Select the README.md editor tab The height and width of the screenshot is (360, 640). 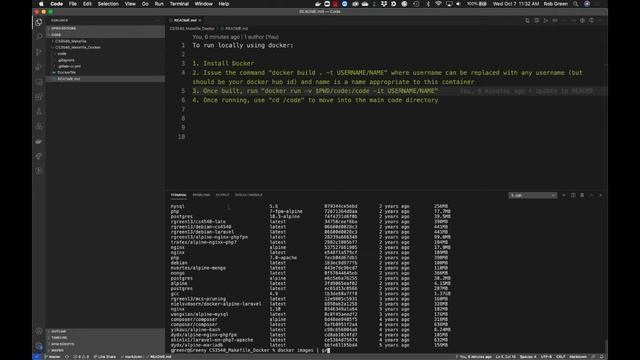185,20
